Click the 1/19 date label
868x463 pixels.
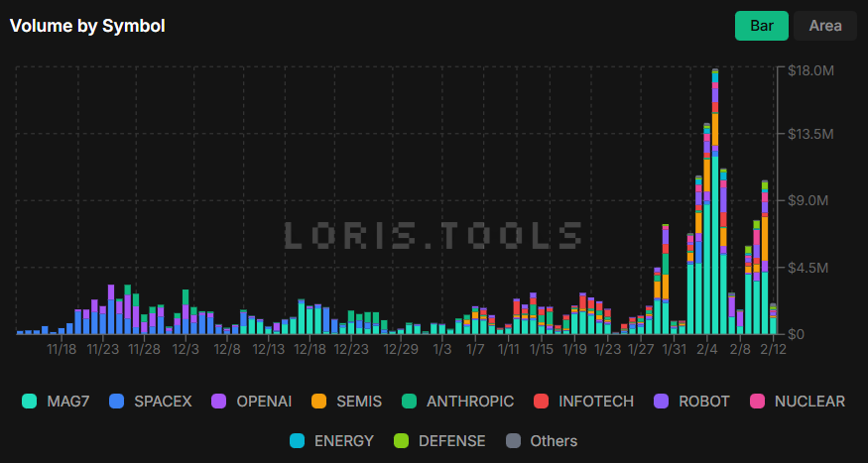[x=575, y=349]
